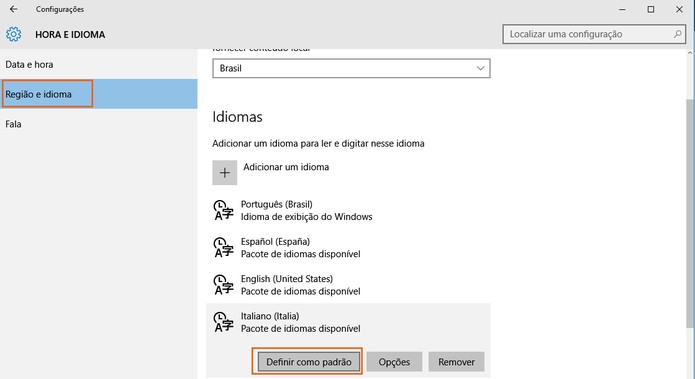
Task: Select the Italiano (Italia) language entry
Action: click(348, 322)
